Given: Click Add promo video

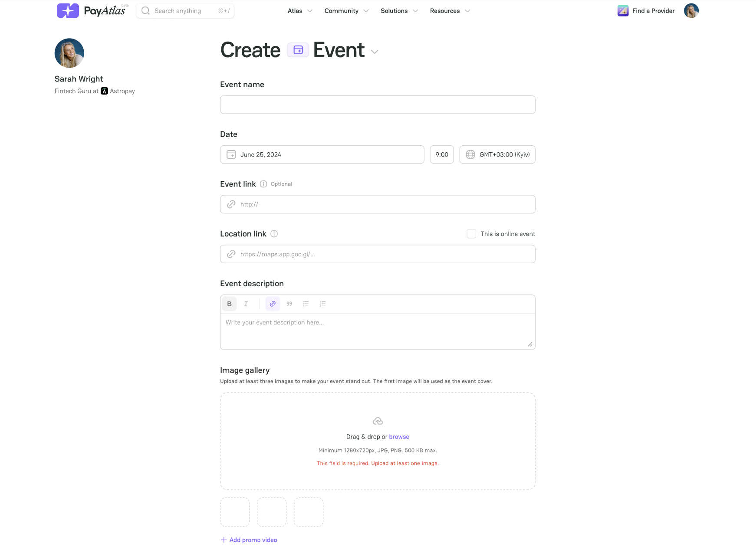Looking at the screenshot, I should (x=249, y=540).
